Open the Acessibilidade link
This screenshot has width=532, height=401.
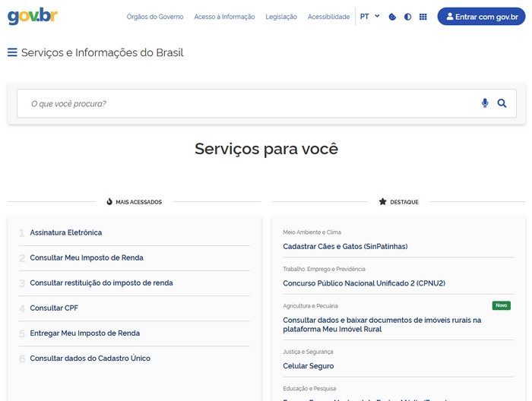(x=328, y=17)
